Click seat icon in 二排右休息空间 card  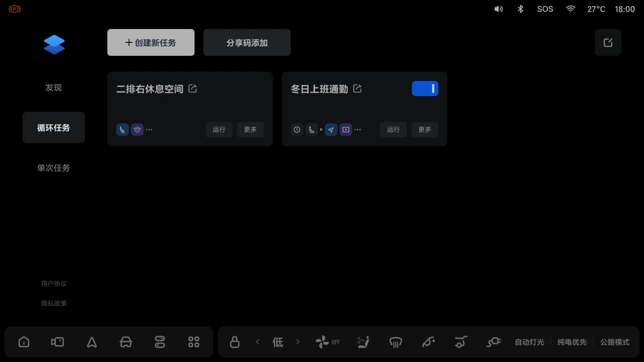122,129
